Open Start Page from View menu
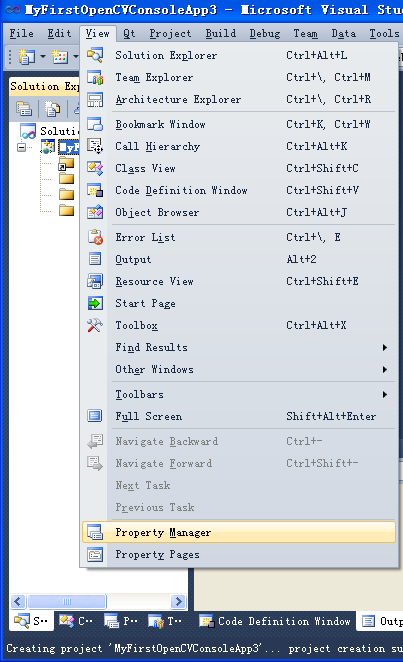403x662 pixels. pyautogui.click(x=239, y=303)
